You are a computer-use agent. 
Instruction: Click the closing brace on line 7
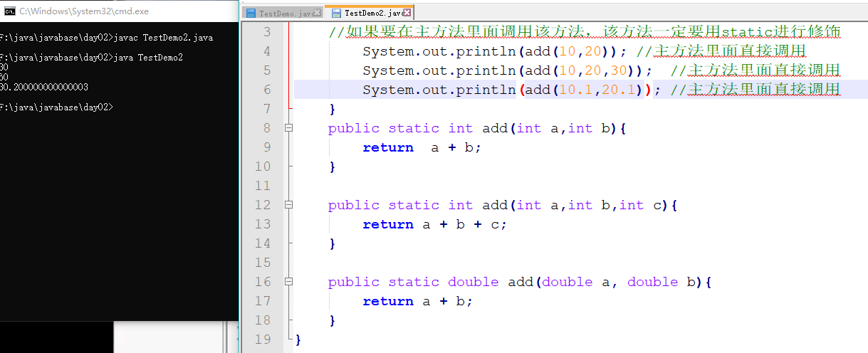pos(332,109)
